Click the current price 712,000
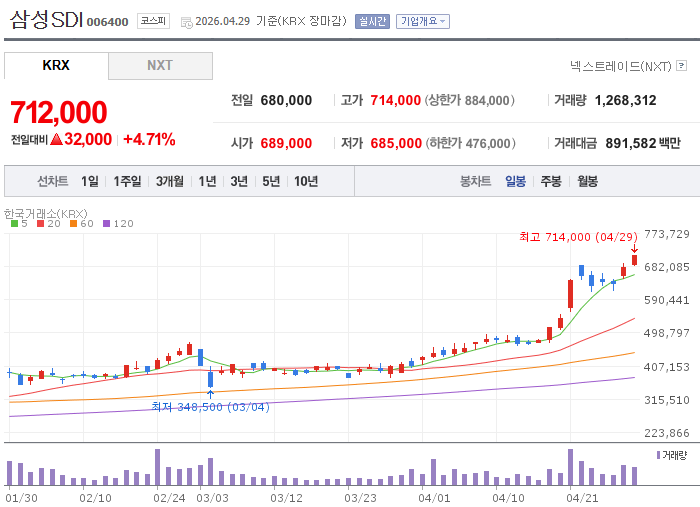 click(x=59, y=112)
